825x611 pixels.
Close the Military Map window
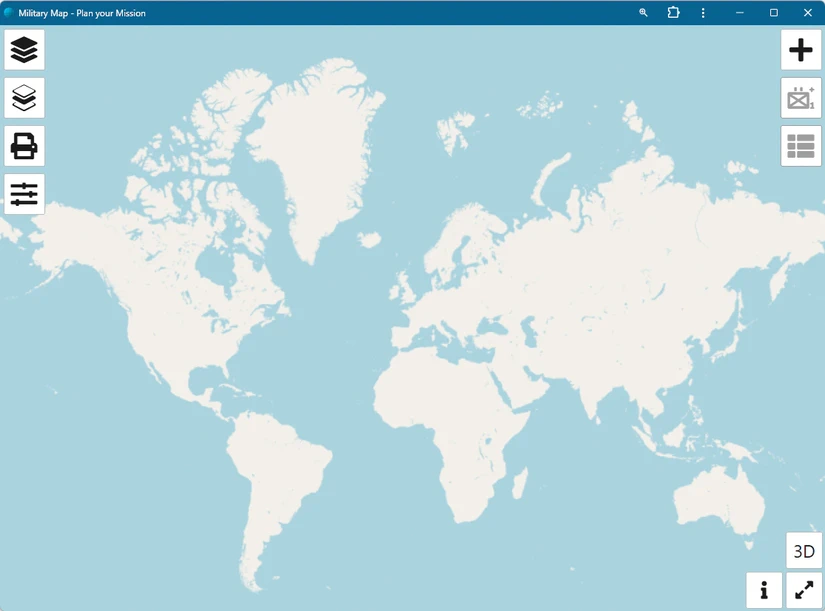(x=808, y=13)
